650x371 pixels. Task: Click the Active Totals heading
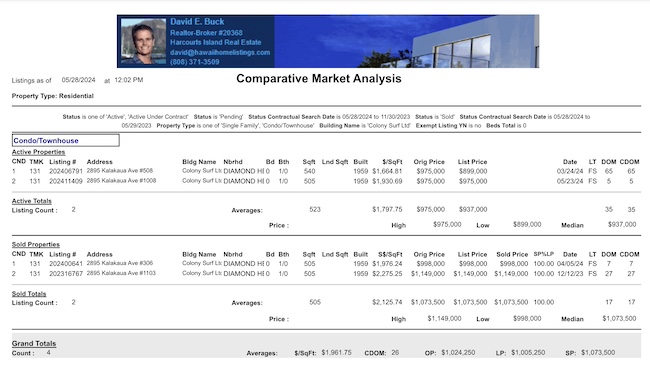(32, 201)
